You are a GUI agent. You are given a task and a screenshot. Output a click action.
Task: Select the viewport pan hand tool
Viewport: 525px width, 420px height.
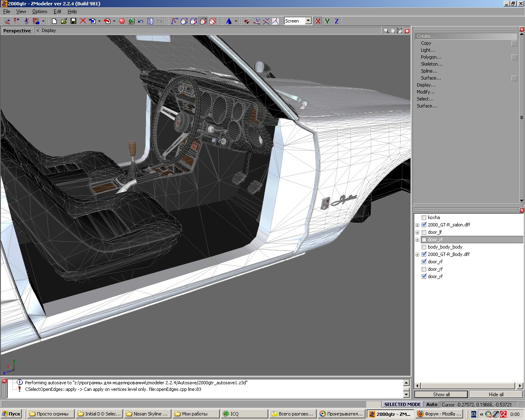pos(393,31)
